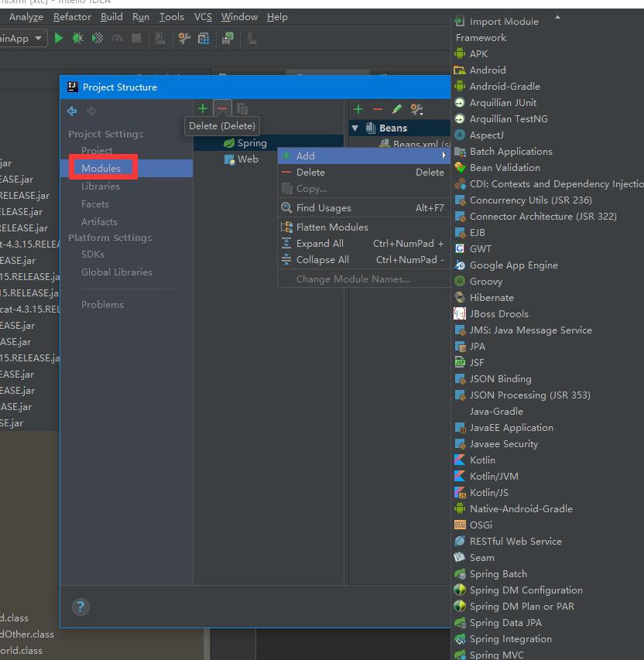
Task: Choose Expand All in context menu
Action: pyautogui.click(x=364, y=244)
